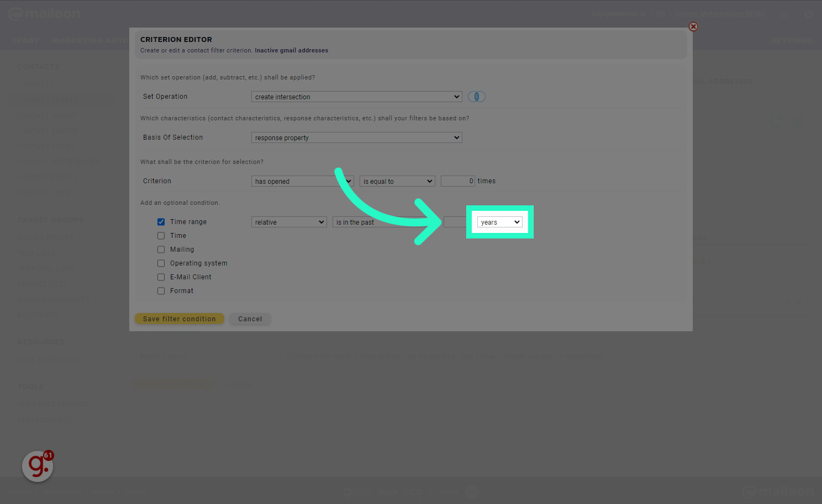822x504 pixels.
Task: Open the SETTINGS navigation tab
Action: pos(792,41)
